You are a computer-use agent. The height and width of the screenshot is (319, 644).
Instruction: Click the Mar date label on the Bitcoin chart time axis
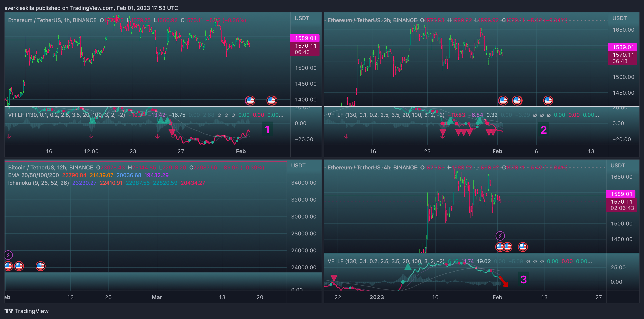(x=157, y=297)
